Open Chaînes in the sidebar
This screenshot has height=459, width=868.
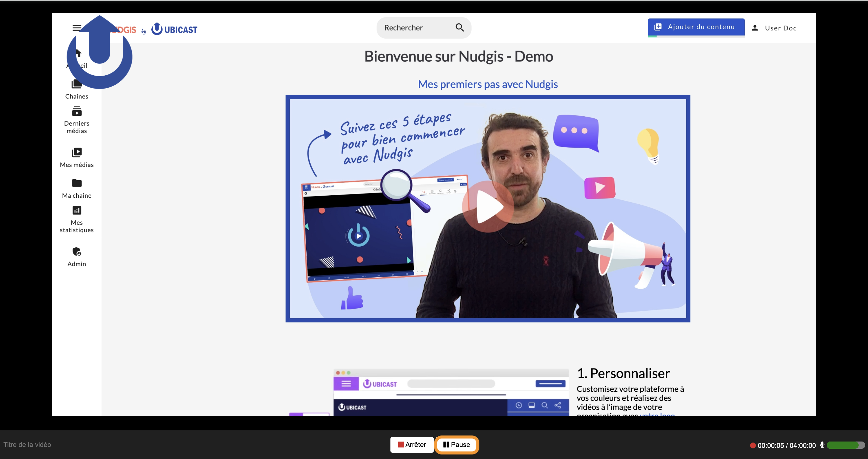coord(77,90)
